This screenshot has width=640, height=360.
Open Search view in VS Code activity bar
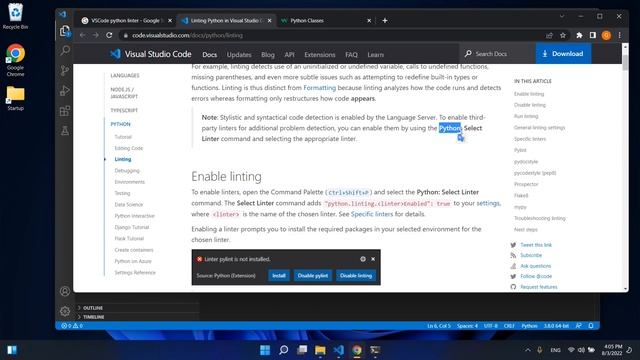(x=64, y=51)
